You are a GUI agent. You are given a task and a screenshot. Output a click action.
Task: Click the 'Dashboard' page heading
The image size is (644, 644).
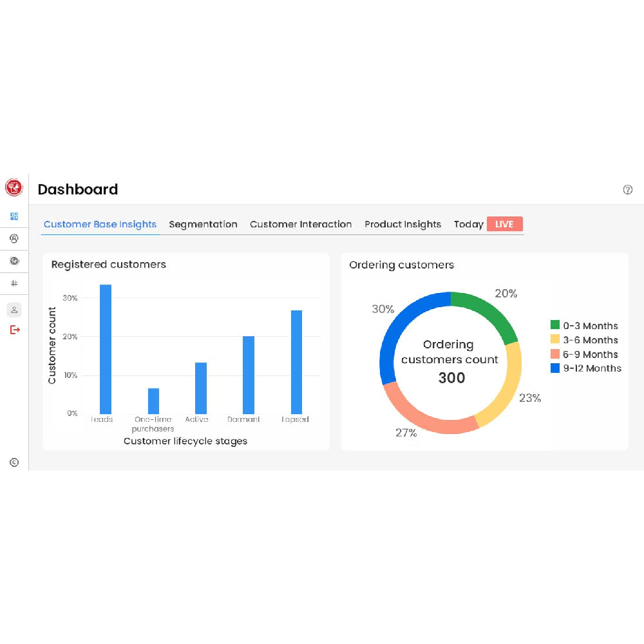[78, 189]
